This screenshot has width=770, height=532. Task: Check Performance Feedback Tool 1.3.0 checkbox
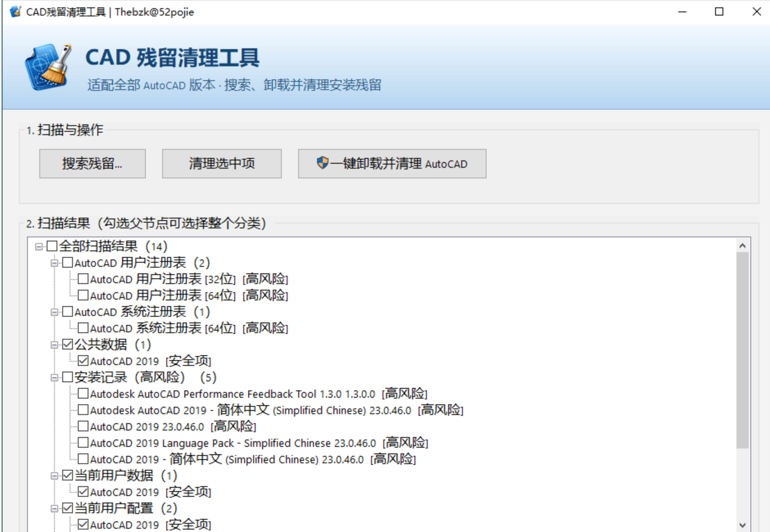coord(83,394)
